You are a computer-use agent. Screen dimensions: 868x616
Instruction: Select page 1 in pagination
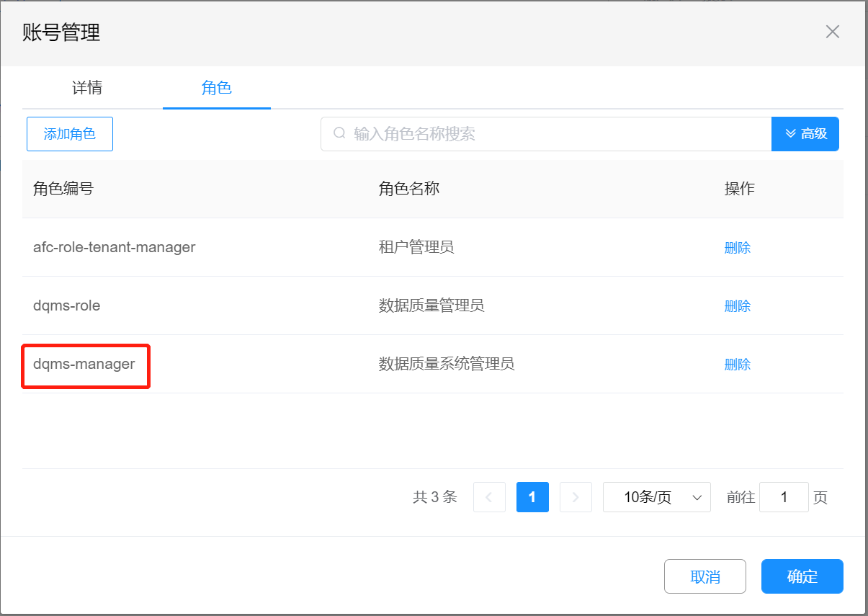coord(532,497)
